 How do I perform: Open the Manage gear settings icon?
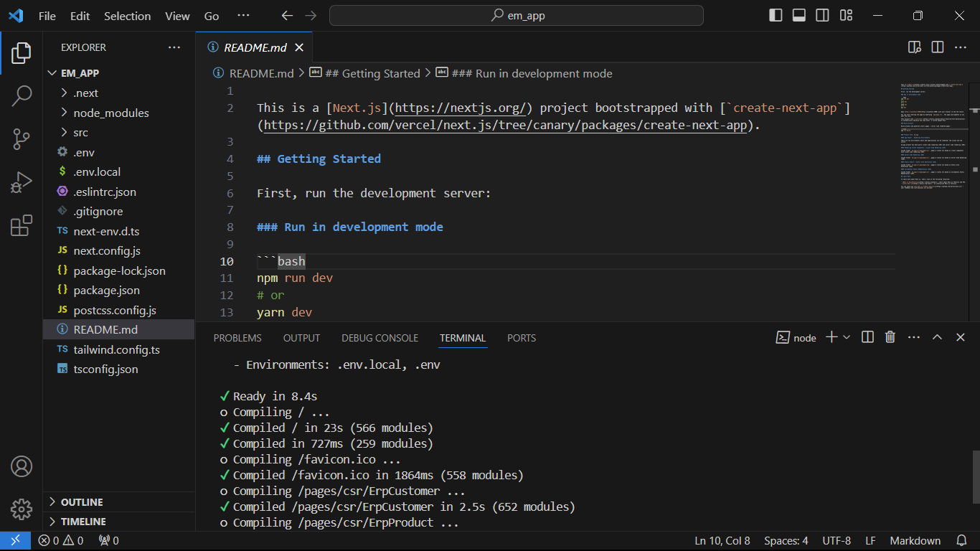(x=22, y=509)
